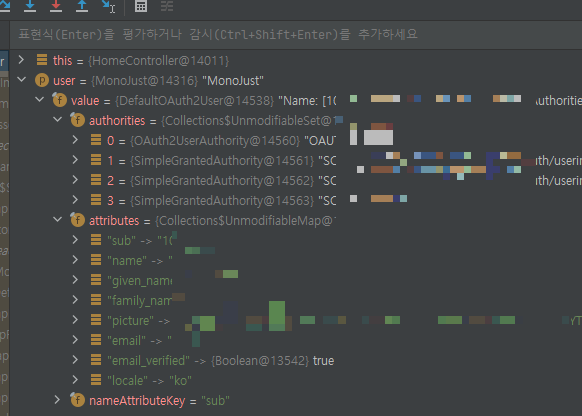Click the entry icon beside "email"
This screenshot has width=582, height=416.
coord(96,340)
